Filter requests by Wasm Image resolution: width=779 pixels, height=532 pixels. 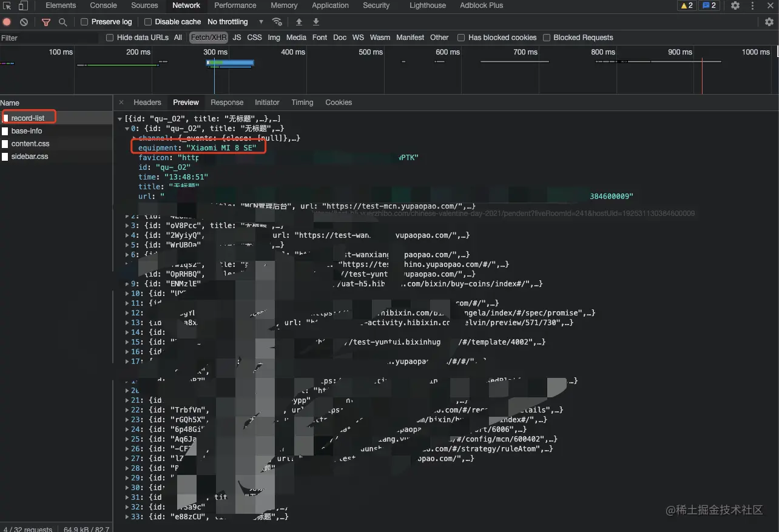click(x=380, y=38)
